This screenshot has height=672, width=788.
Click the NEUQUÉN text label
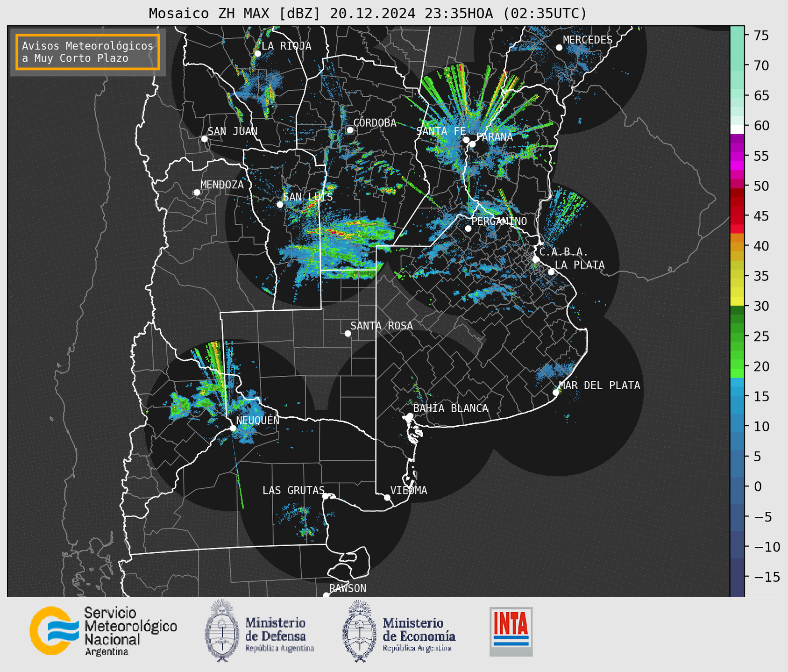tap(258, 420)
